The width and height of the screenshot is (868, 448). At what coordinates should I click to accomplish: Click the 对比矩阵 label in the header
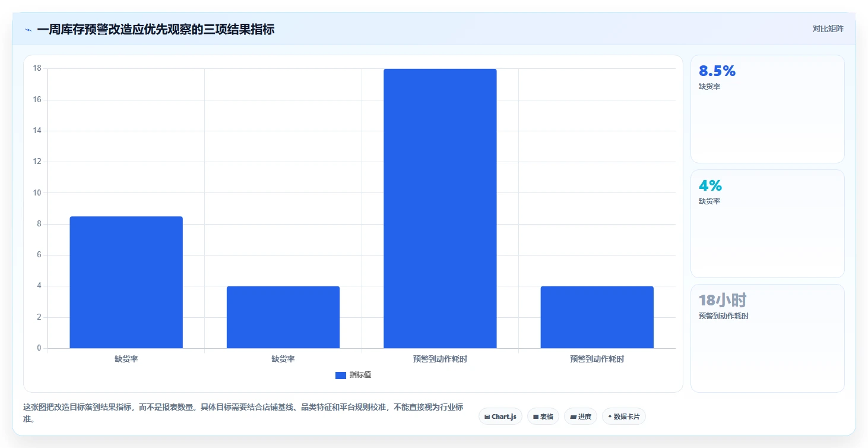click(828, 29)
